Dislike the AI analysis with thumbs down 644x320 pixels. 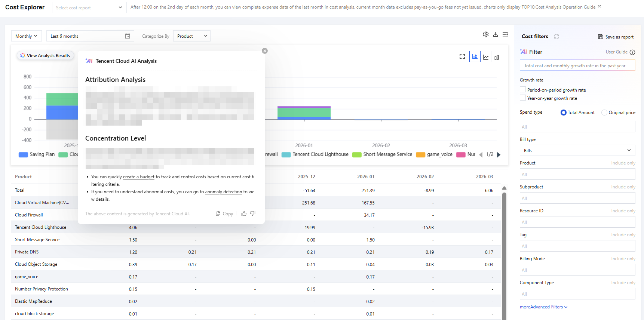coord(253,213)
